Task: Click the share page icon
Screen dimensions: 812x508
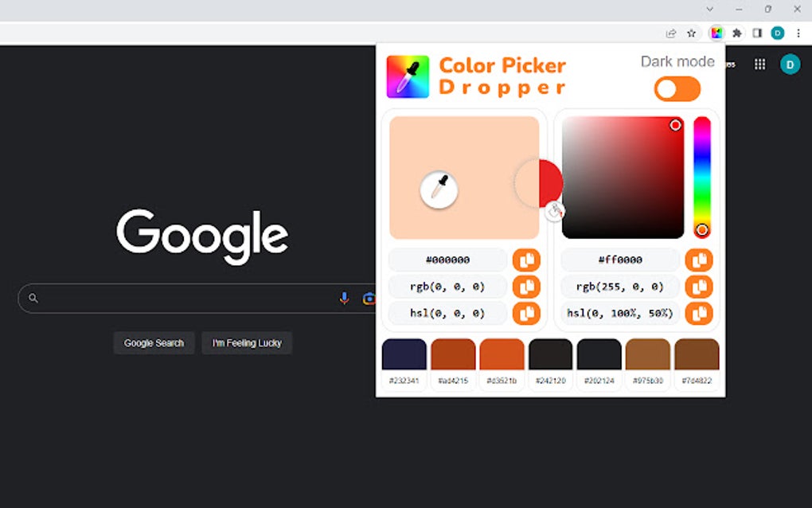Action: (x=671, y=33)
